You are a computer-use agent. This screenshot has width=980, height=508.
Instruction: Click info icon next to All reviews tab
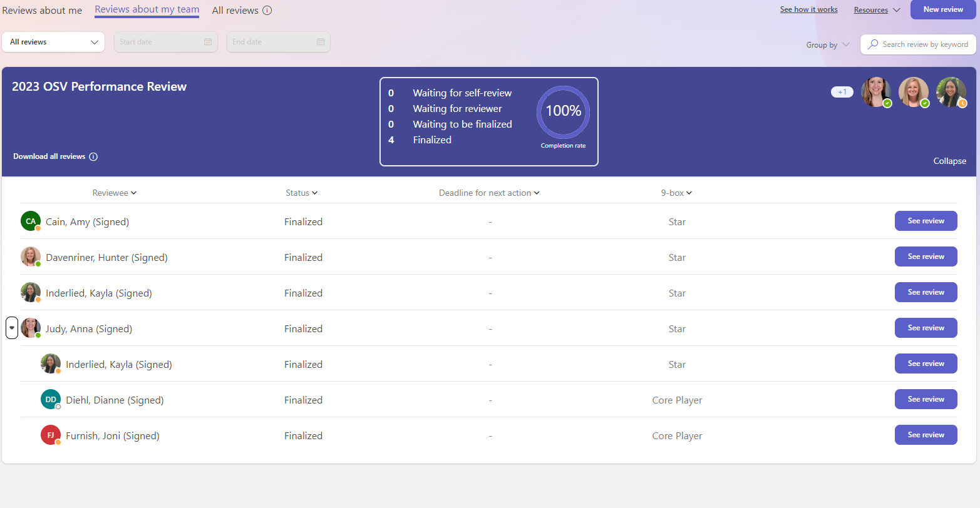pyautogui.click(x=267, y=11)
